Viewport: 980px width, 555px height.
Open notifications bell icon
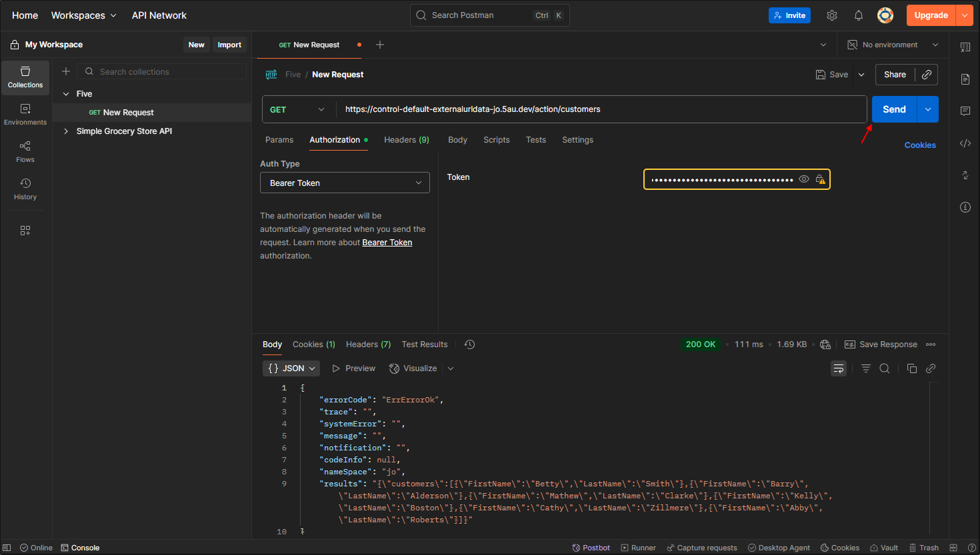(x=859, y=15)
